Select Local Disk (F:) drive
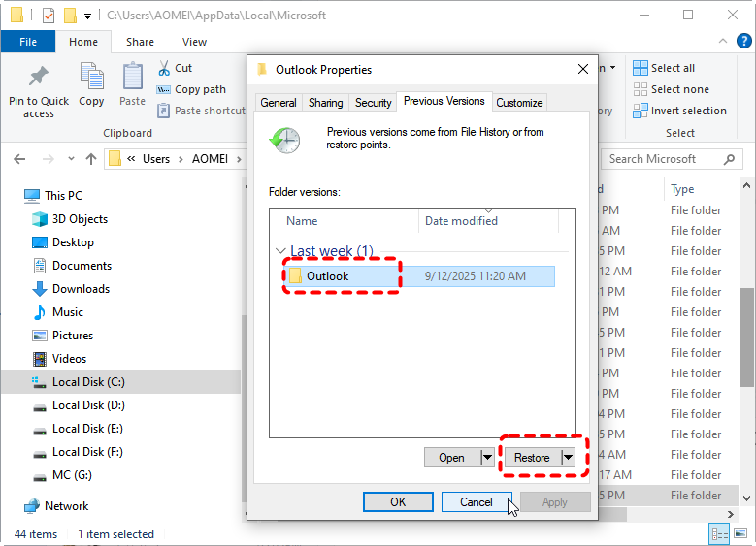The height and width of the screenshot is (546, 756). [x=78, y=452]
